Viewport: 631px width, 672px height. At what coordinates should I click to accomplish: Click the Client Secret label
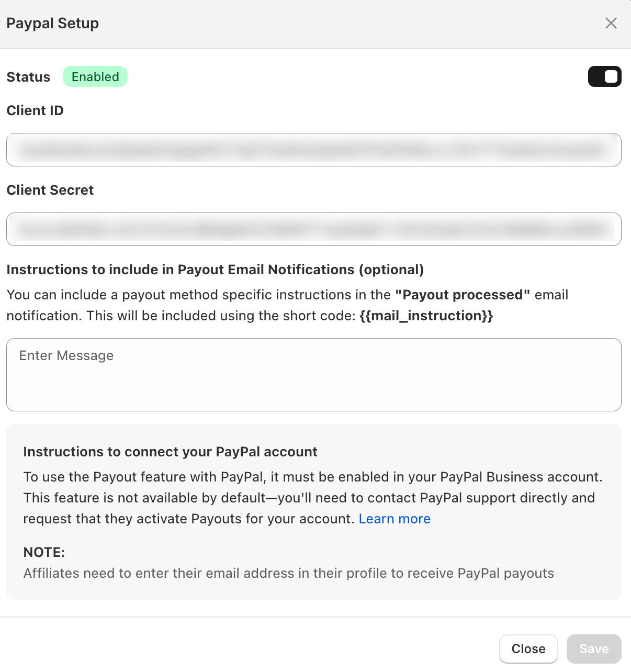tap(50, 190)
